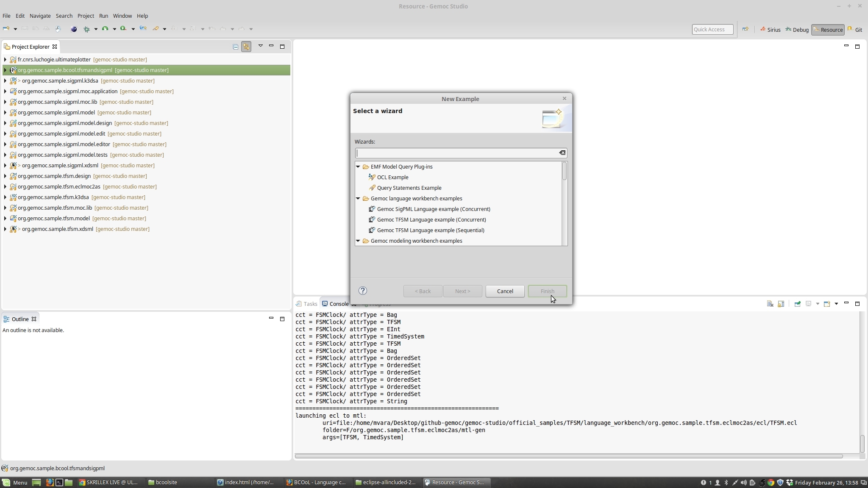
Task: Click the clear filter icon in the Wizards field
Action: click(x=562, y=153)
